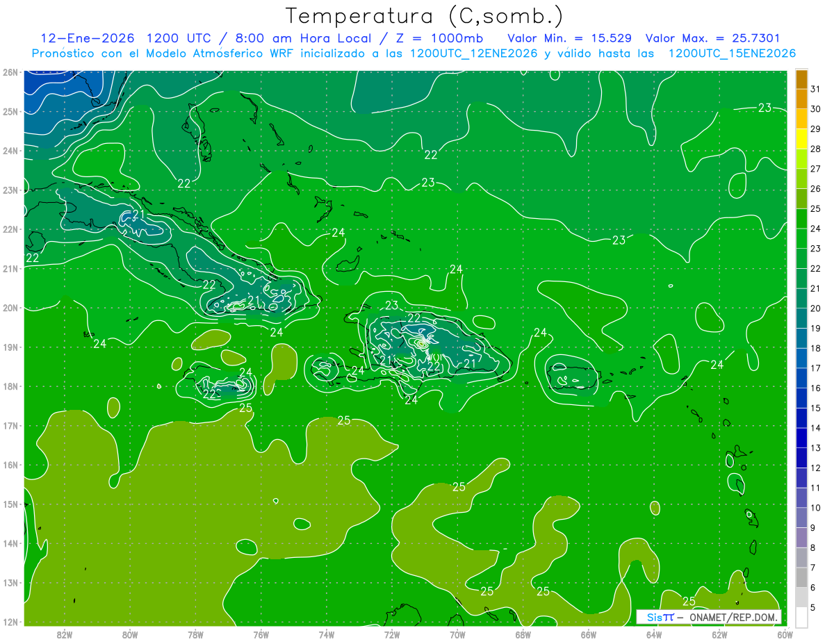Click the 15N latitude axis label
Image resolution: width=834 pixels, height=644 pixels.
10,504
